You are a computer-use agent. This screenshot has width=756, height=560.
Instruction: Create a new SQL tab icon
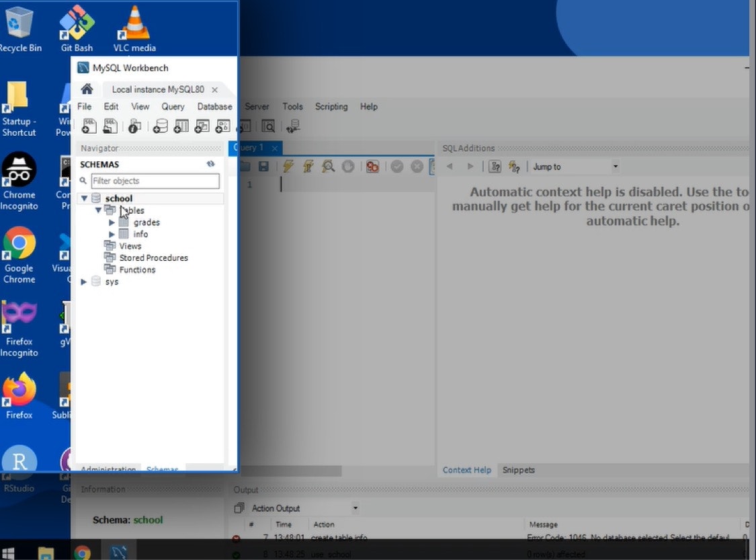click(89, 126)
